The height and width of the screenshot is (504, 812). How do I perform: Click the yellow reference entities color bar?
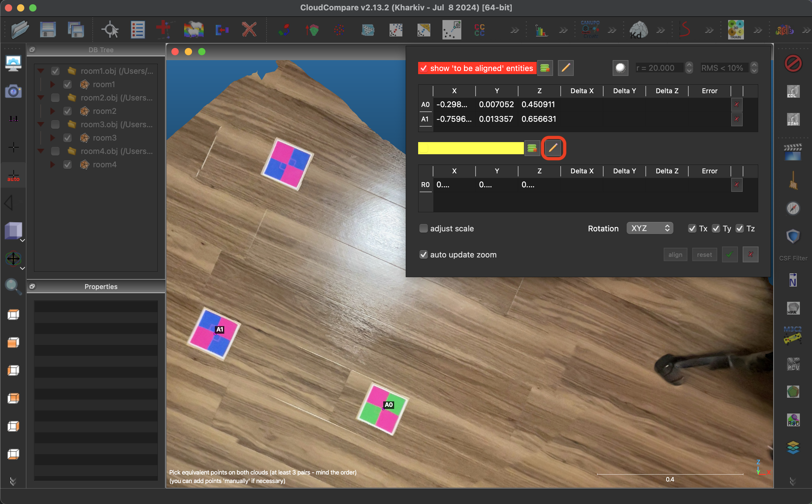point(470,148)
